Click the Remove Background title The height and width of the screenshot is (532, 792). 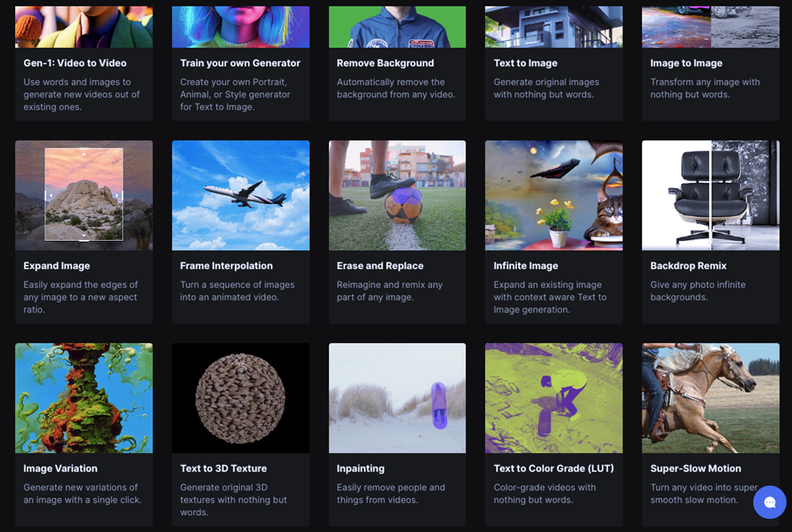[x=385, y=63]
